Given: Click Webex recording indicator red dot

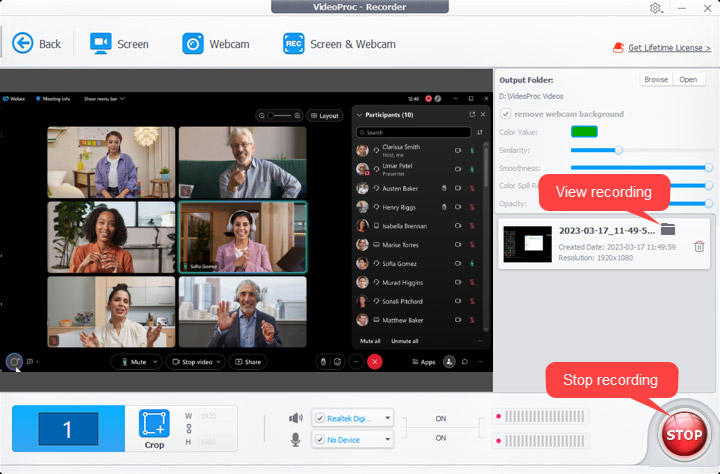Looking at the screenshot, I should coord(428,99).
